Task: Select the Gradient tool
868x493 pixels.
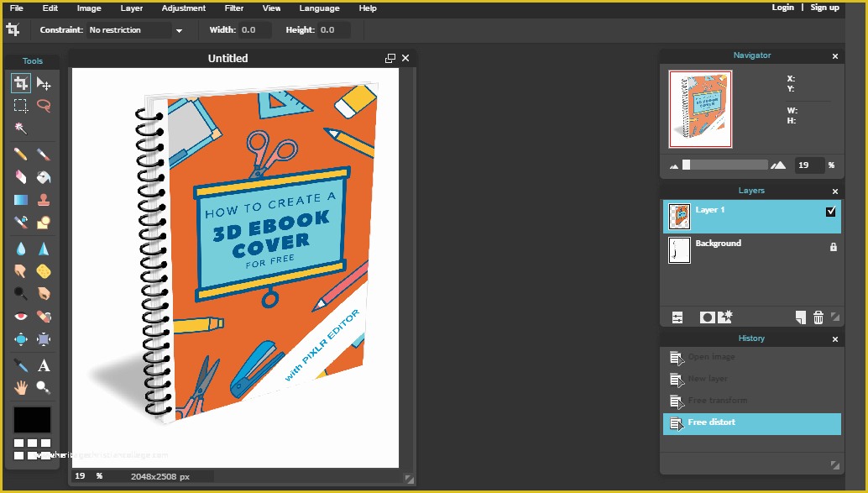Action: click(20, 199)
